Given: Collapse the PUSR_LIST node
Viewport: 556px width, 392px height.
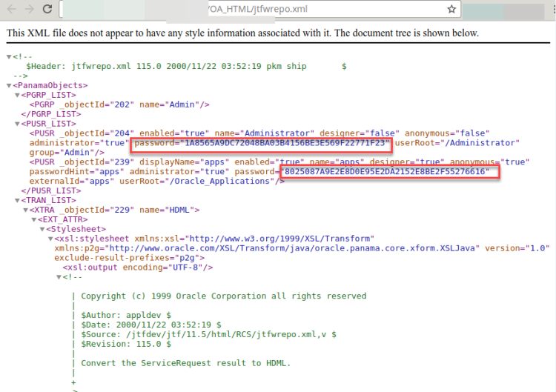Looking at the screenshot, I should 17,124.
